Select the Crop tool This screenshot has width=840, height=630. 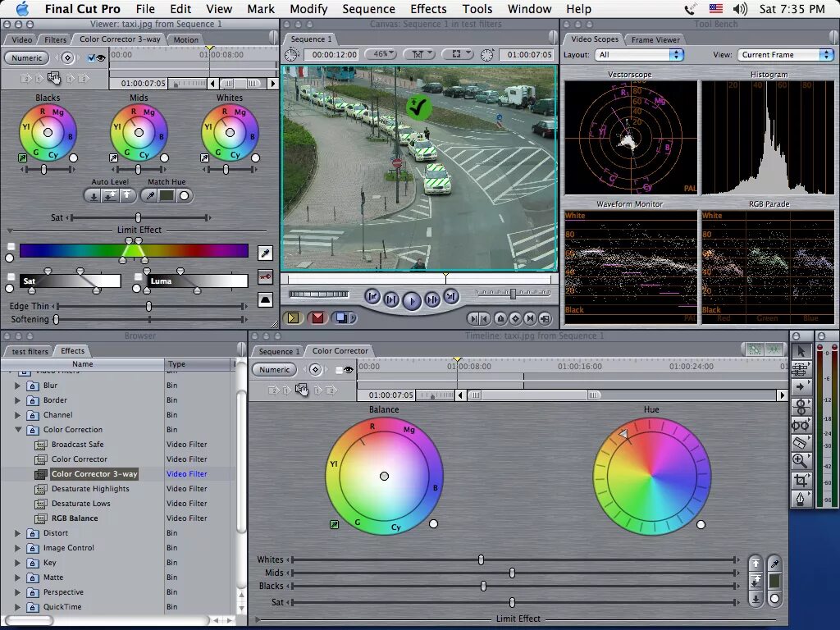(801, 480)
